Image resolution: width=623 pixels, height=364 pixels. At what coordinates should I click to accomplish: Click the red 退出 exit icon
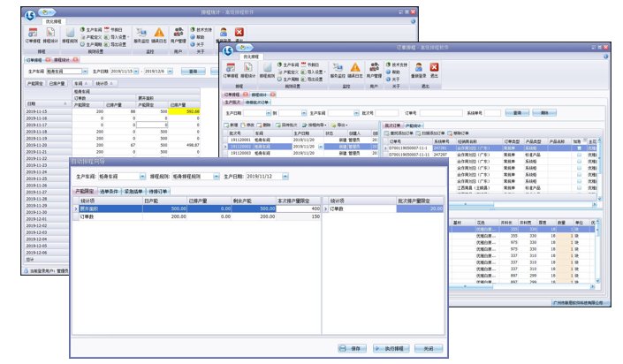[433, 66]
